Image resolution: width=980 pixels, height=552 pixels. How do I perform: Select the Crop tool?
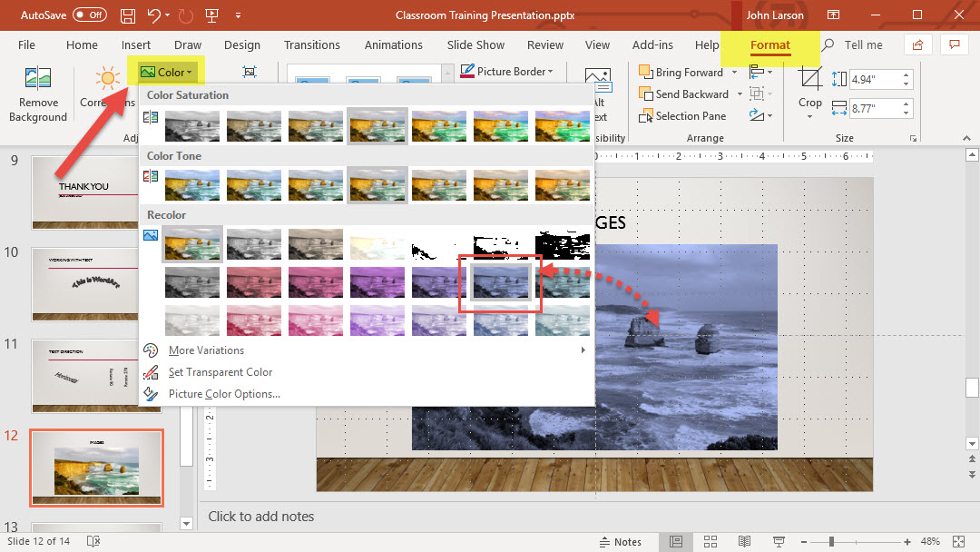pos(809,91)
